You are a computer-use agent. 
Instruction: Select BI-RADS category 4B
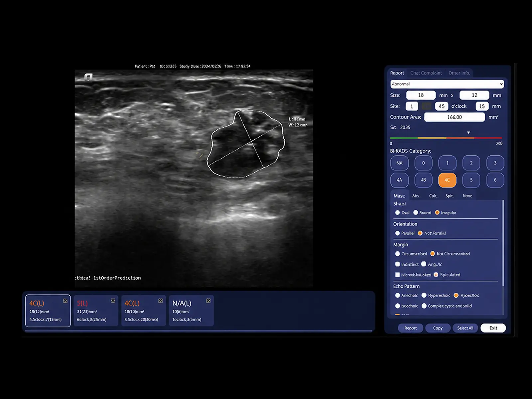423,180
